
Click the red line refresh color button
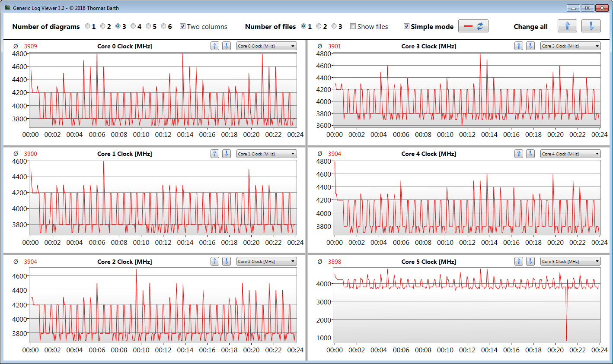click(x=473, y=26)
